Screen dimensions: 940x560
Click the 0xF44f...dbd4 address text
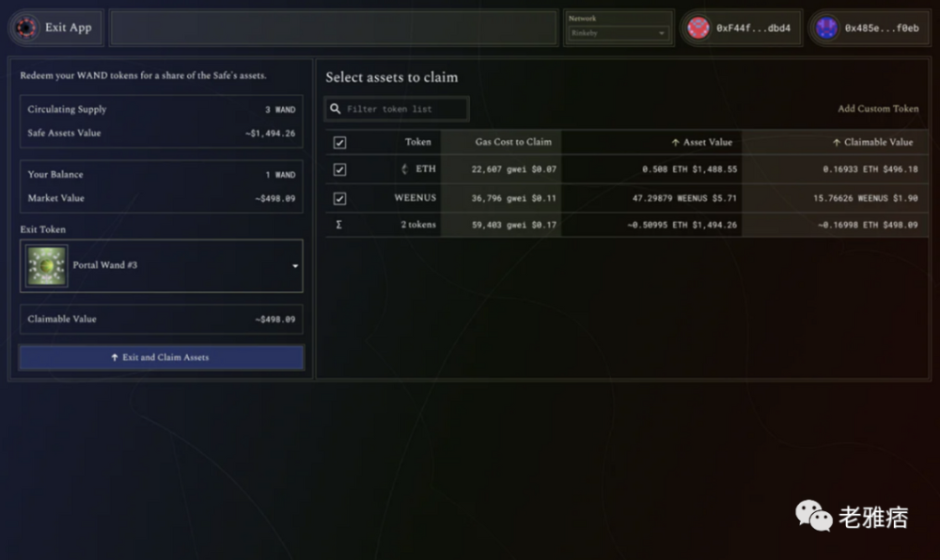[x=753, y=28]
